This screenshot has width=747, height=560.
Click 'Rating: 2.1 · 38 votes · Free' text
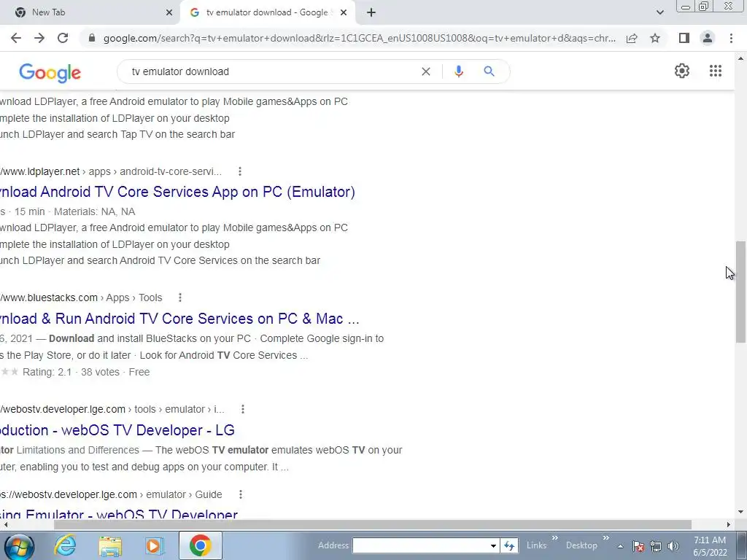coord(86,372)
